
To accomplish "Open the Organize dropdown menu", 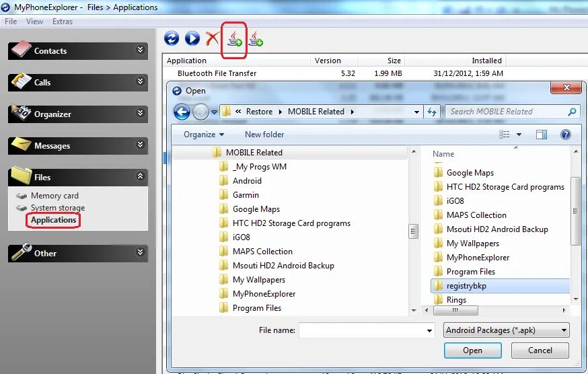I will [x=204, y=135].
